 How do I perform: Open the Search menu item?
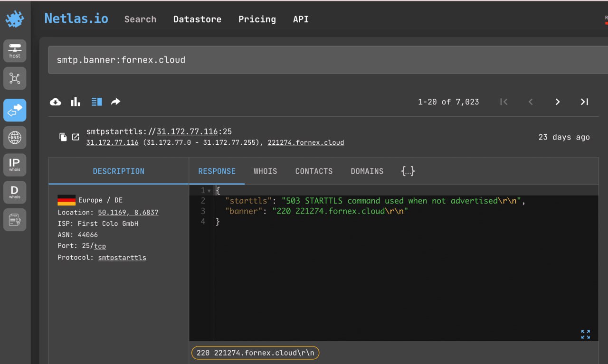click(140, 19)
